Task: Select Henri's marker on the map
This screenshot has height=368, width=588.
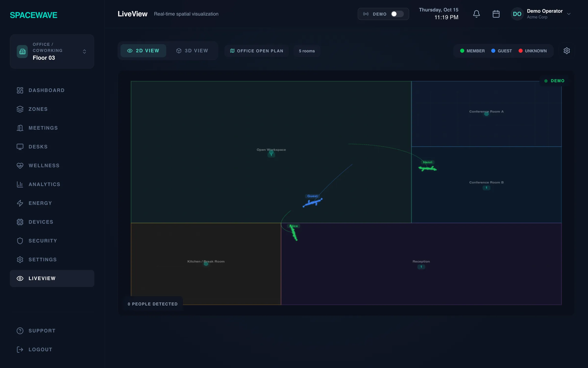Action: 428,168
